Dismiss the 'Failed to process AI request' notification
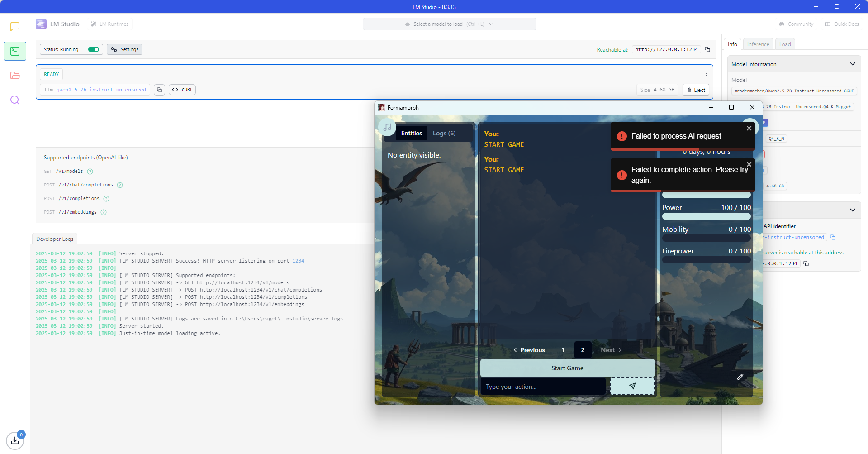The height and width of the screenshot is (454, 868). tap(749, 128)
